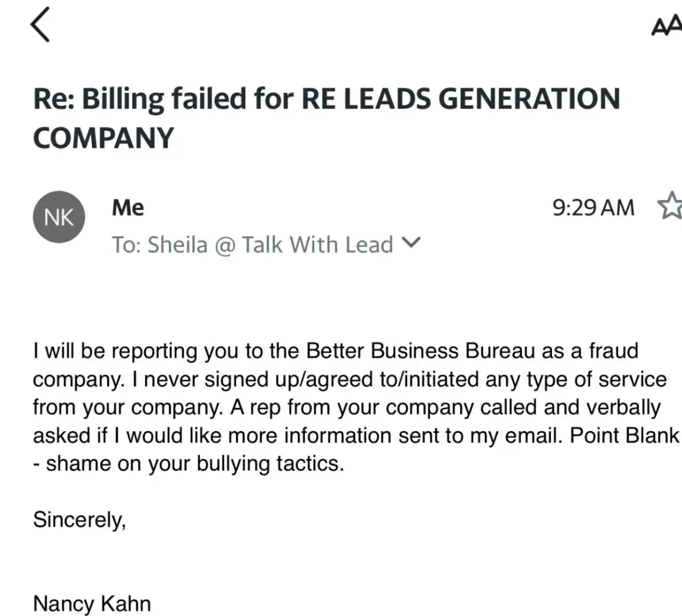682x616 pixels.
Task: Click the sender name "Me"
Action: (x=128, y=208)
